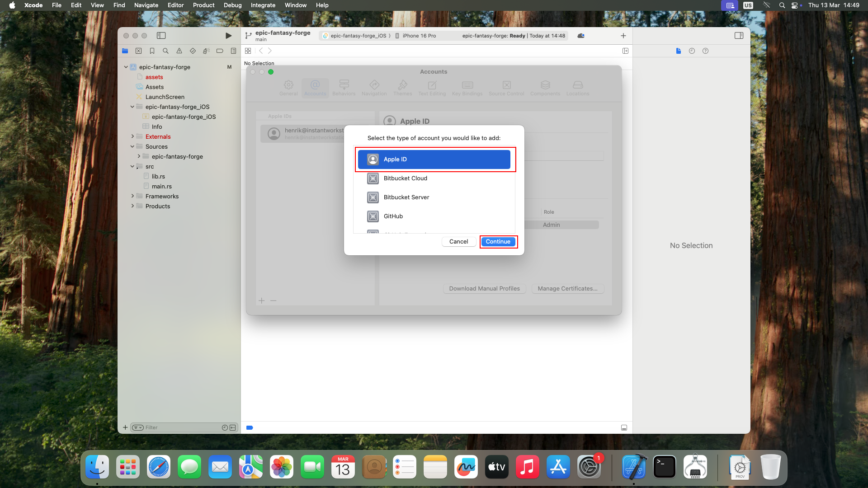Show the Quick Help inspector
Screen dimensions: 868x488
[x=705, y=51]
